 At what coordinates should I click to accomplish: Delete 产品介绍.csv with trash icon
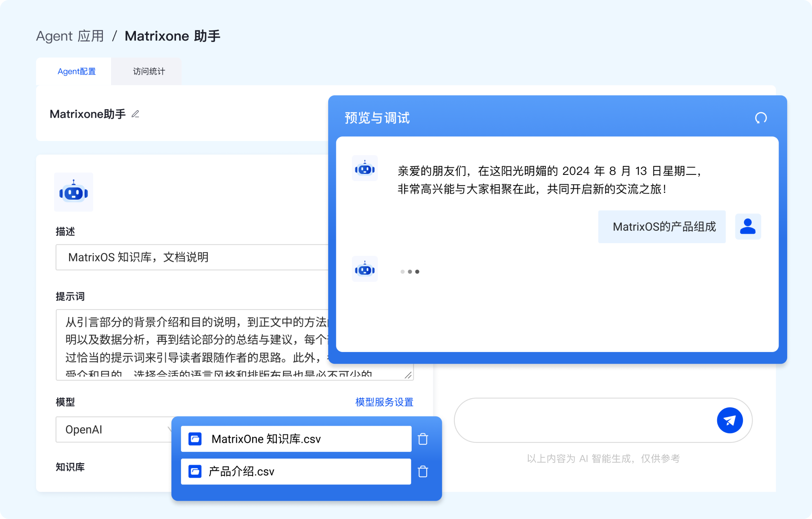(423, 472)
